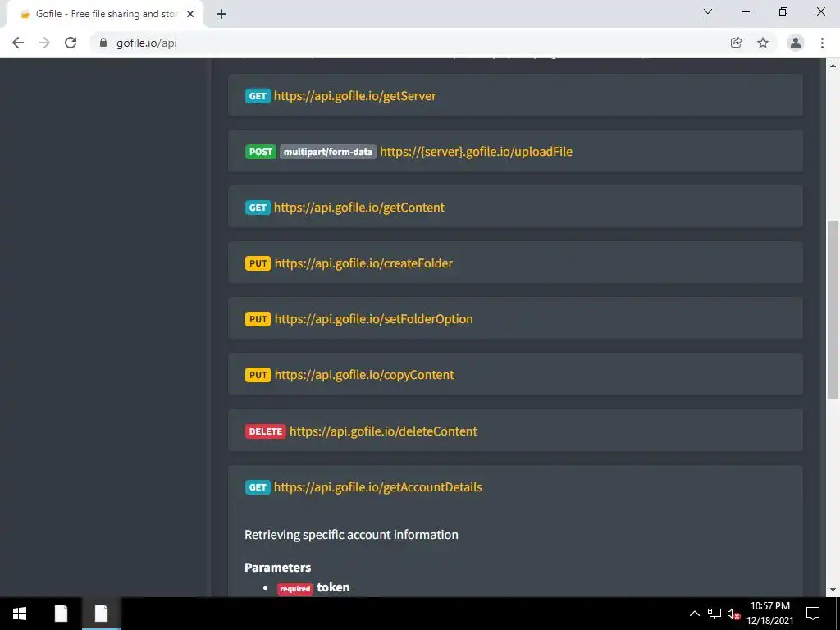Collapse the getAccountDetails endpoint

(x=377, y=487)
